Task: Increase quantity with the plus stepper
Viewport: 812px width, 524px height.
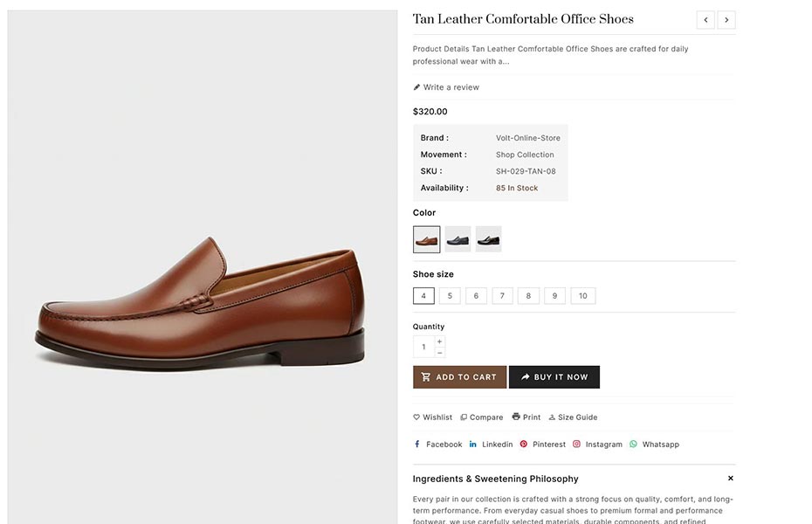Action: coord(439,341)
